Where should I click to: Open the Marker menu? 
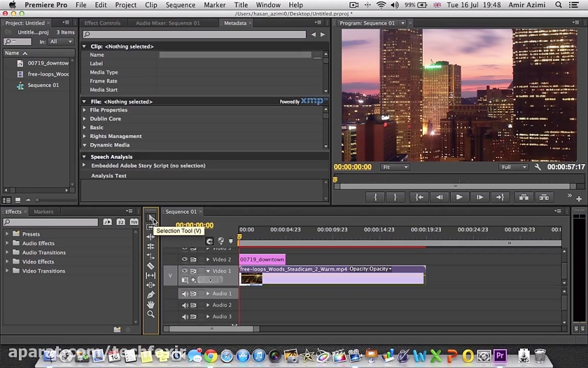pyautogui.click(x=214, y=5)
